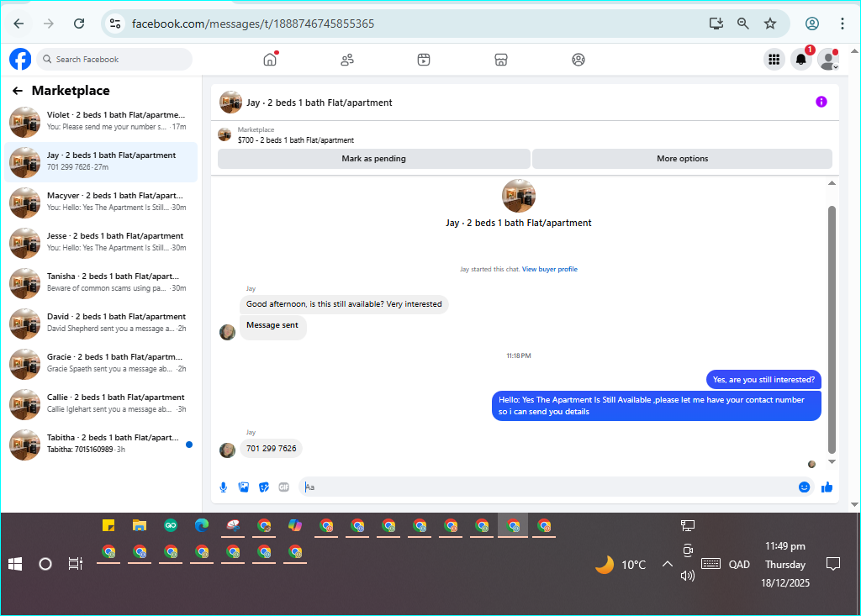Open Gracie conversation in list
The image size is (861, 616).
point(101,363)
